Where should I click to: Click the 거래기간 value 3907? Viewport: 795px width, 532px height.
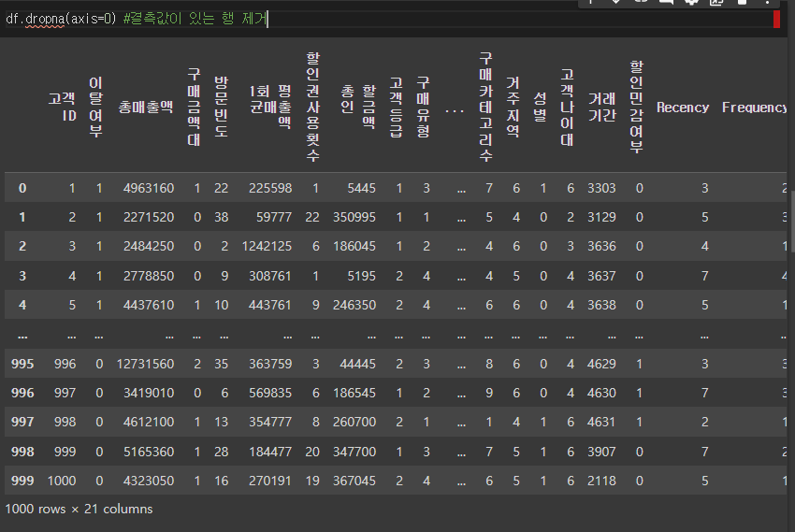(x=601, y=452)
